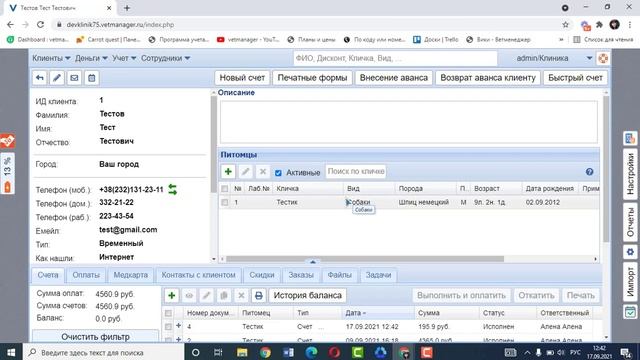Open the Учет dropdown menu
640x360 pixels.
click(x=124, y=58)
